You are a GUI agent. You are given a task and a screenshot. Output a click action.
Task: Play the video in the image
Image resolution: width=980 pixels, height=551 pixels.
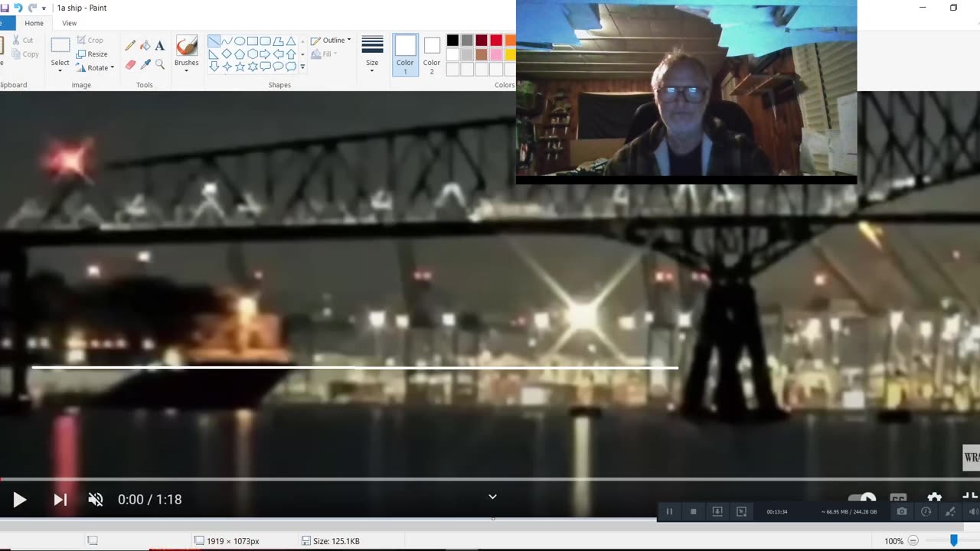coord(20,500)
